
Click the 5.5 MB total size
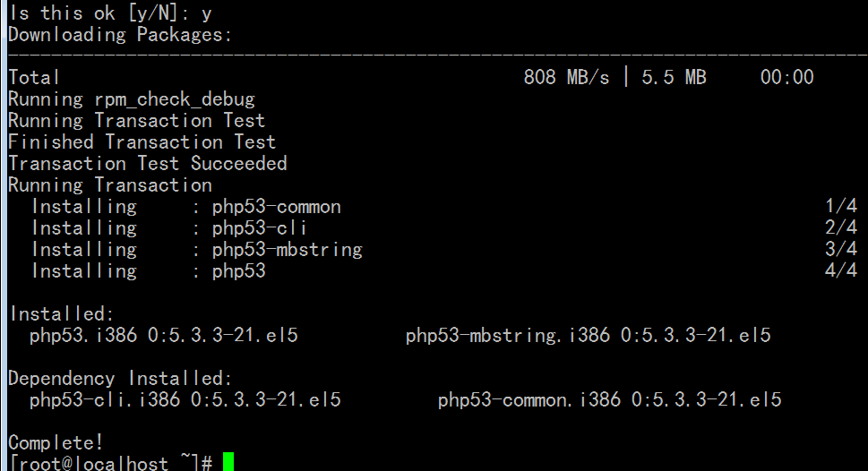coord(674,78)
